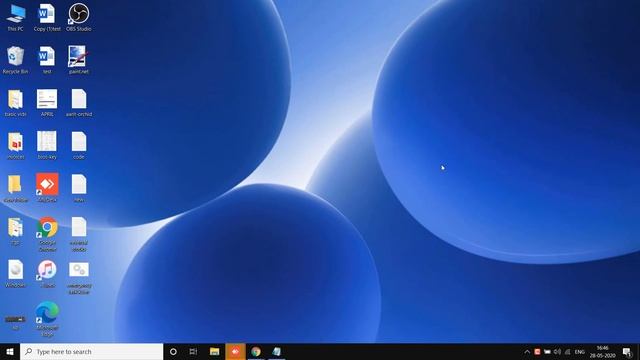This screenshot has height=360, width=640.
Task: Open the taskbar clock and date
Action: 602,351
